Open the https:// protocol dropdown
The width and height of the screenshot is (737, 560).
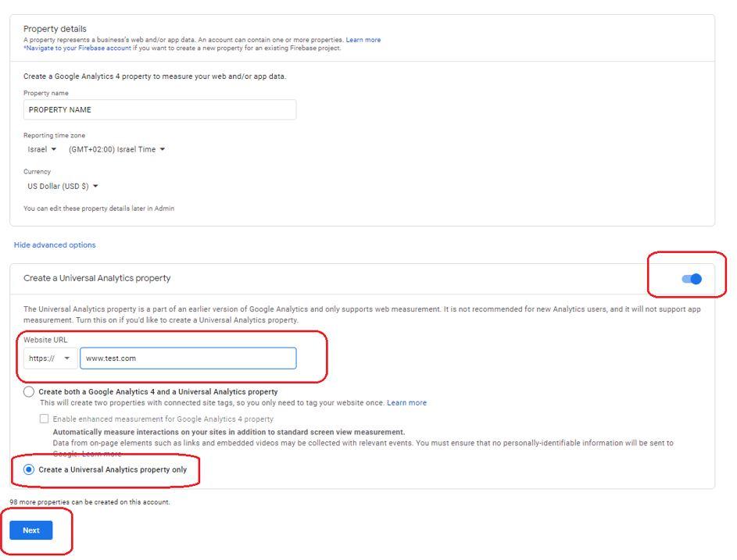[x=50, y=358]
